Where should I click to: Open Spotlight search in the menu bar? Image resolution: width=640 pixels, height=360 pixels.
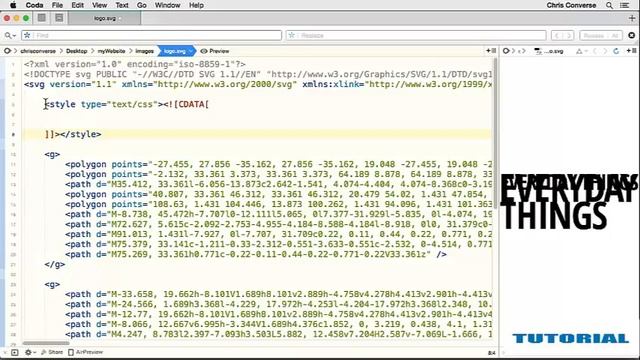(609, 5)
